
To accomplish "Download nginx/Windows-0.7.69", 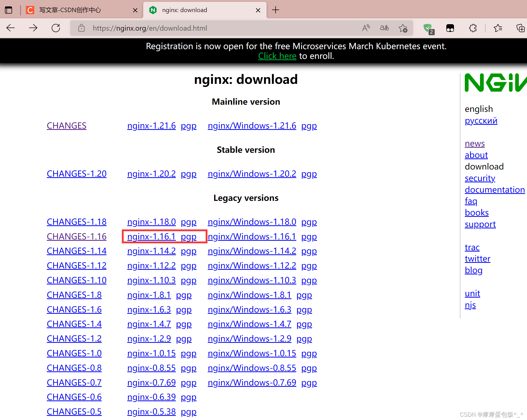I will pyautogui.click(x=252, y=382).
